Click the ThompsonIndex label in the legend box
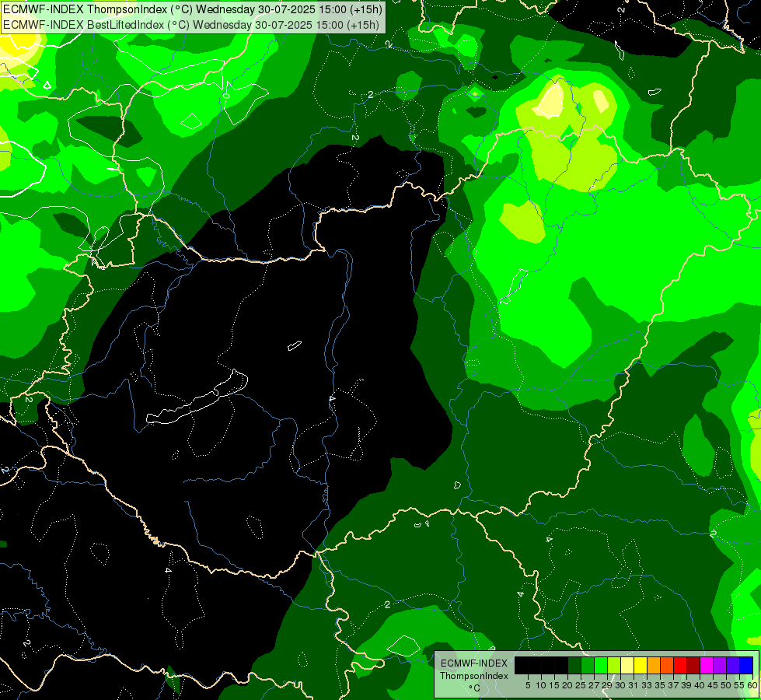This screenshot has width=761, height=700. pos(474,676)
